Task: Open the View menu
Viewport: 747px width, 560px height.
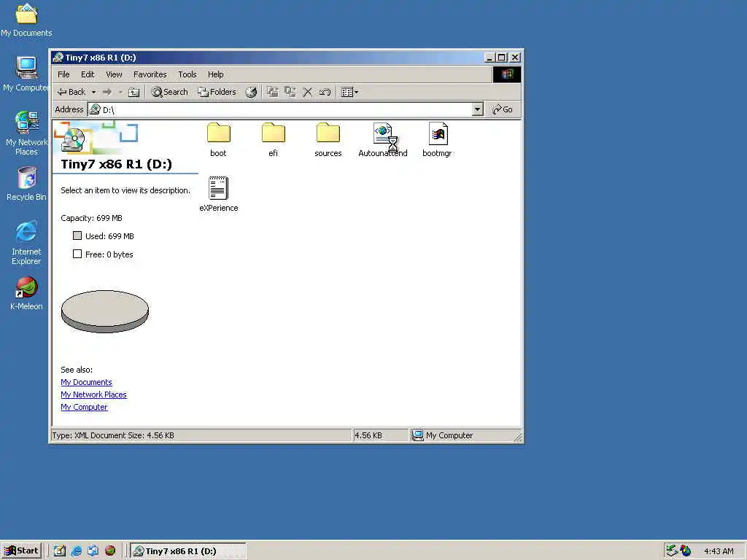Action: point(114,74)
